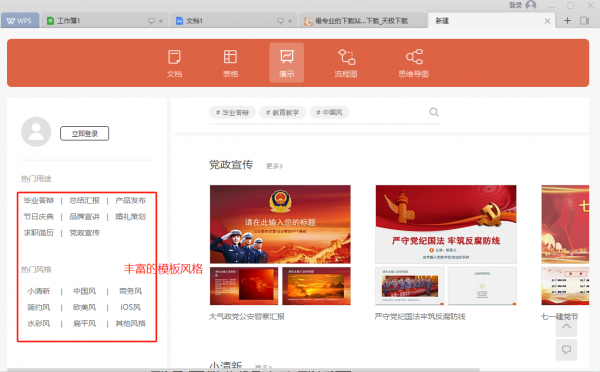Click the 热门风格 sidebar heading
The width and height of the screenshot is (600, 372).
tap(36, 269)
